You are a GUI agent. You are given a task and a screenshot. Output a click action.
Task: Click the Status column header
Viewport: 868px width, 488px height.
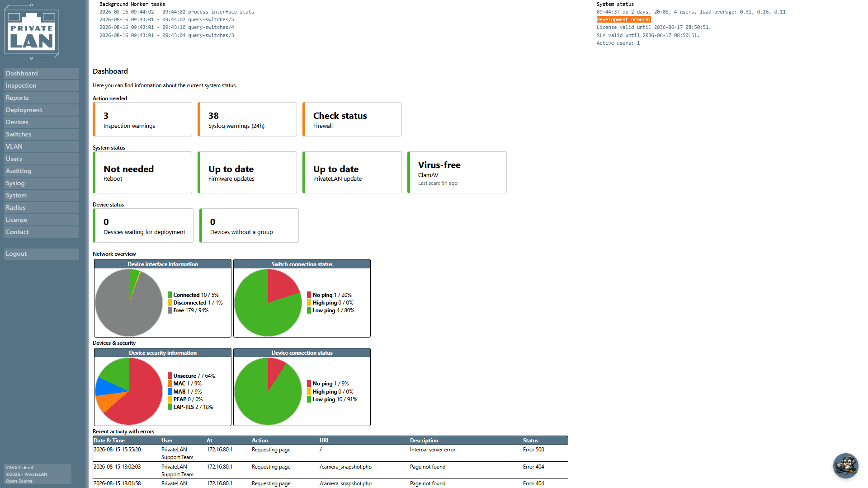(x=531, y=441)
